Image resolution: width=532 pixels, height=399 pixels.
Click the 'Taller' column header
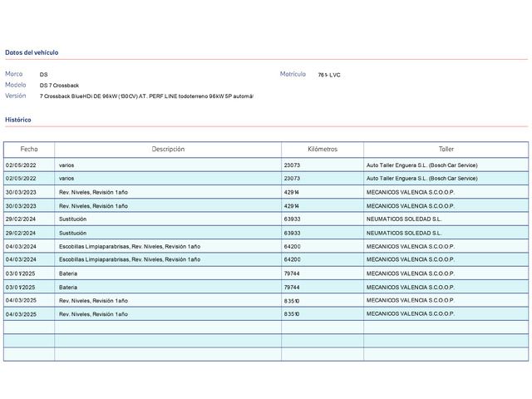click(x=446, y=150)
